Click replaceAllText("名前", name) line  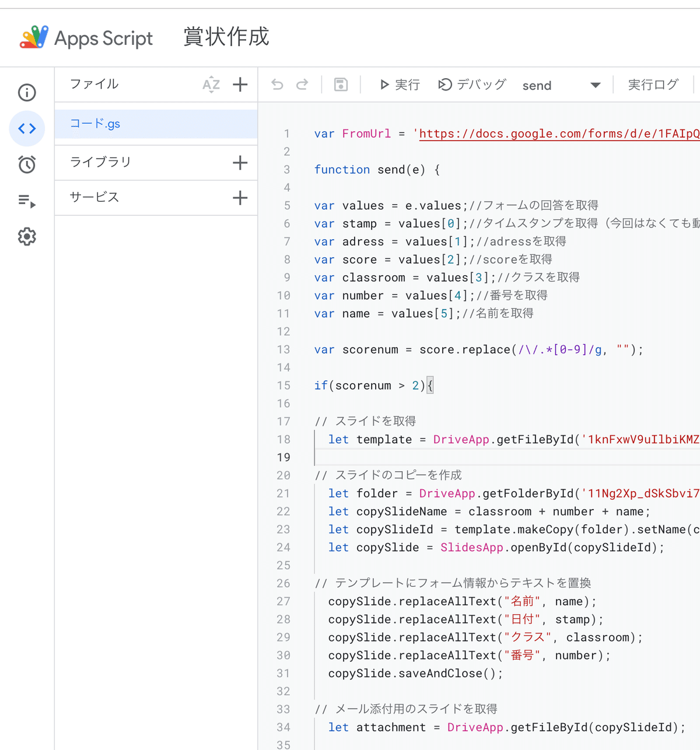tap(462, 602)
